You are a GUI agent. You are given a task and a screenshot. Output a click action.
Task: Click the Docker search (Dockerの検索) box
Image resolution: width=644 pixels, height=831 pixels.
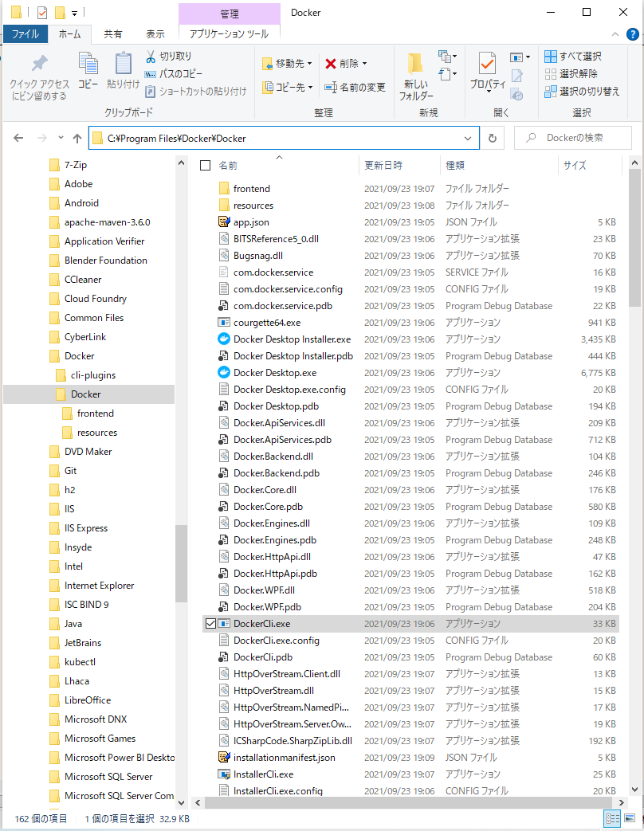coord(573,138)
